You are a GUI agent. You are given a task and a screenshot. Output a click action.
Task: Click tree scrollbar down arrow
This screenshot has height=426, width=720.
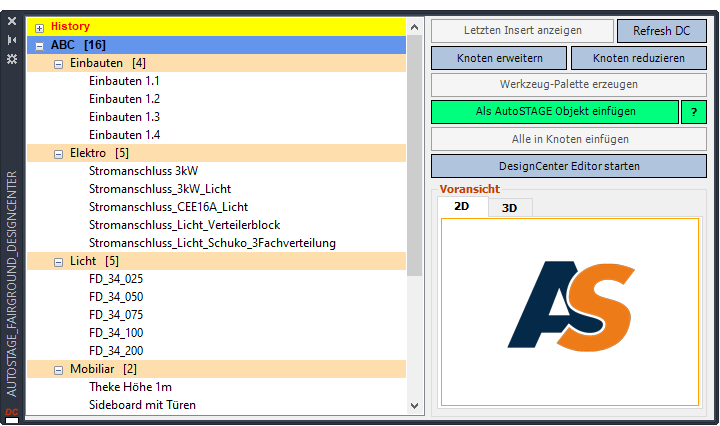pos(415,405)
